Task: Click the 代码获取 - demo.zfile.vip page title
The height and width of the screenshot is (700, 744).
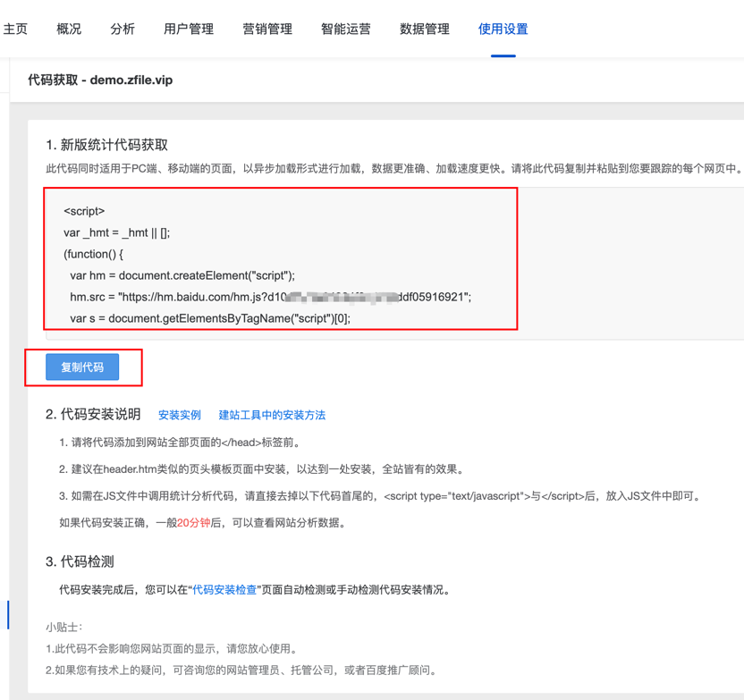Action: click(x=100, y=80)
